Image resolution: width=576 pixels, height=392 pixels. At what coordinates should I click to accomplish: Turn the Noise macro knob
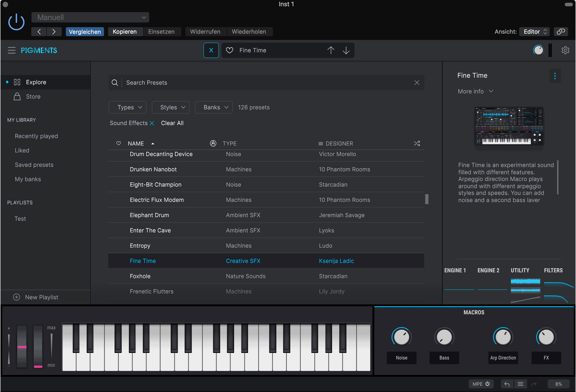(401, 337)
